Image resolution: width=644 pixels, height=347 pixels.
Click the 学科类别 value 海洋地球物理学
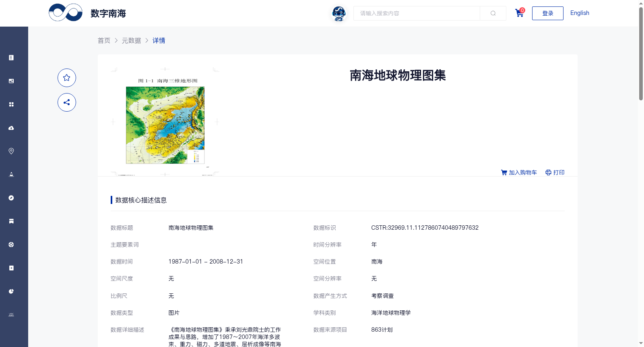click(x=391, y=313)
